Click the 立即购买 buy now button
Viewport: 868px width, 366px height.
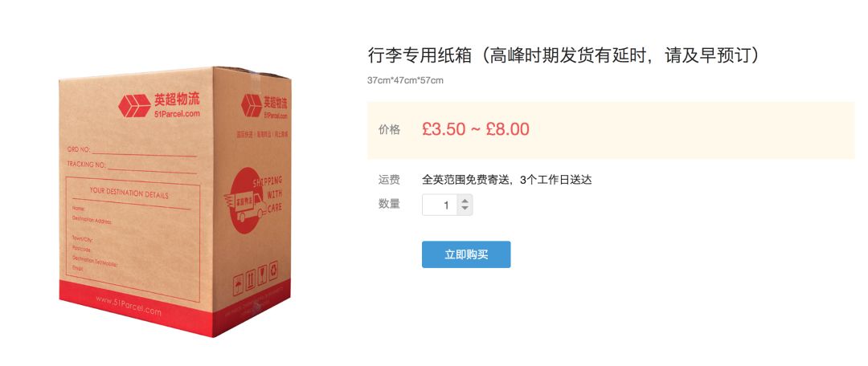(x=466, y=254)
